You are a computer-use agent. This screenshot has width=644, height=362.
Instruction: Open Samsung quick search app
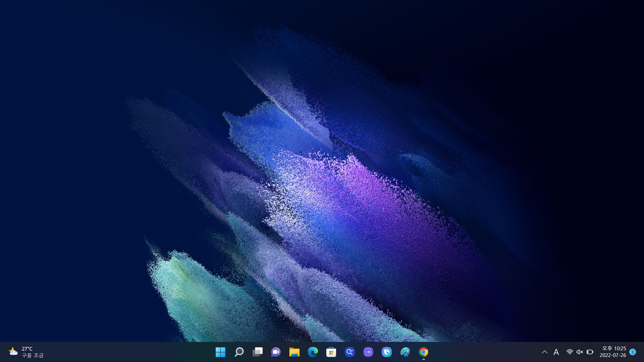coord(350,352)
